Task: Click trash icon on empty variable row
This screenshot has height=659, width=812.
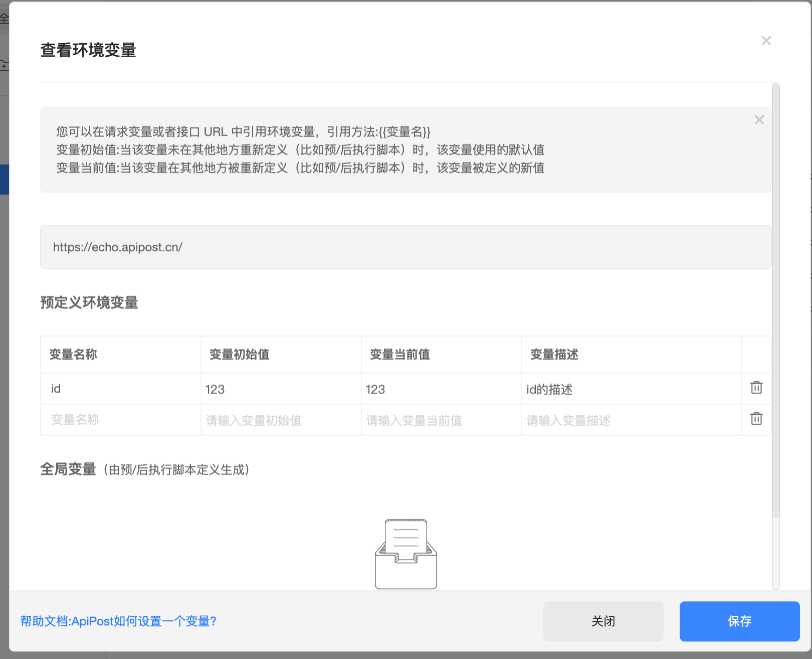Action: [756, 419]
